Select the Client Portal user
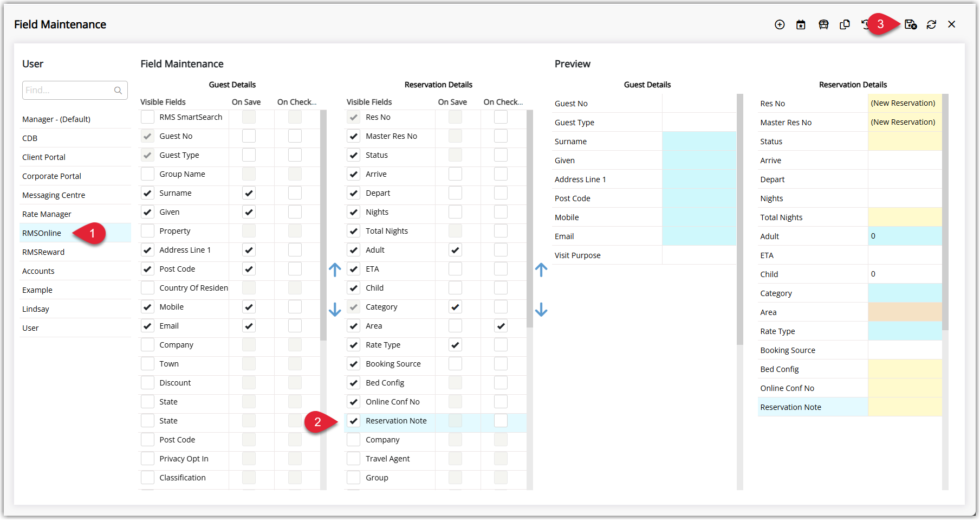The width and height of the screenshot is (980, 520). coord(75,157)
